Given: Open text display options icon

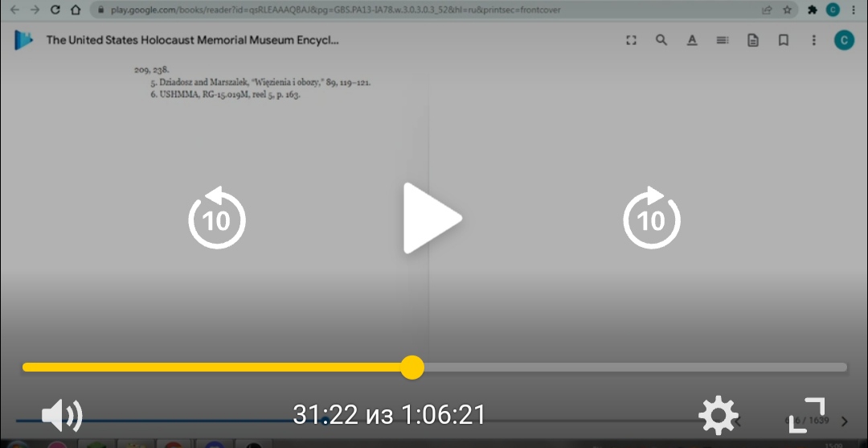Looking at the screenshot, I should 692,40.
